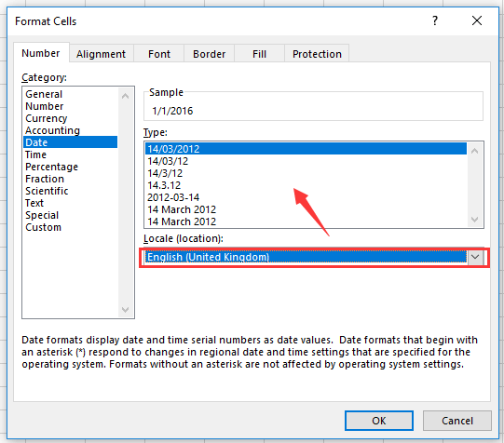
Task: Click the Category list scroll-down arrow
Action: coord(126,310)
